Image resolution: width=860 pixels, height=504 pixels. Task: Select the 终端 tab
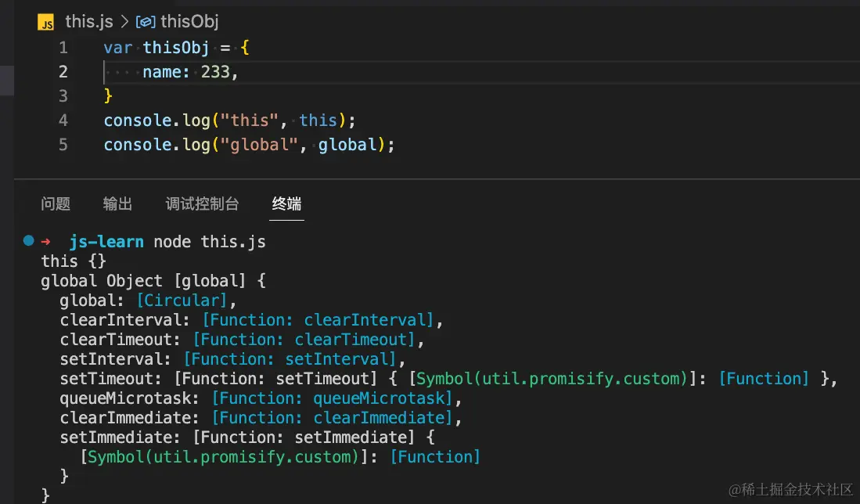click(x=286, y=204)
